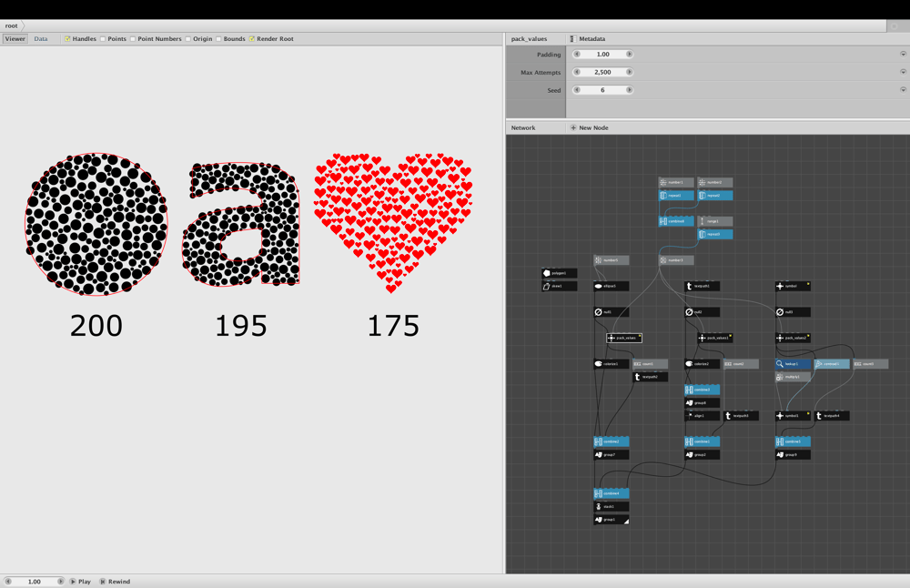Enable the Bounds checkbox
This screenshot has width=910, height=588.
[x=218, y=39]
